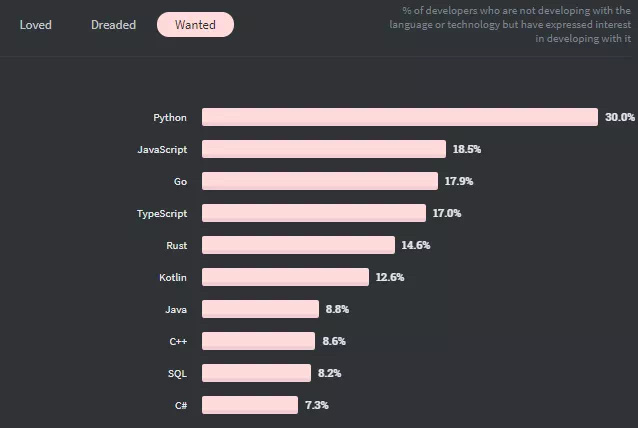Select the Rust chart bar
The image size is (638, 428).
[298, 245]
